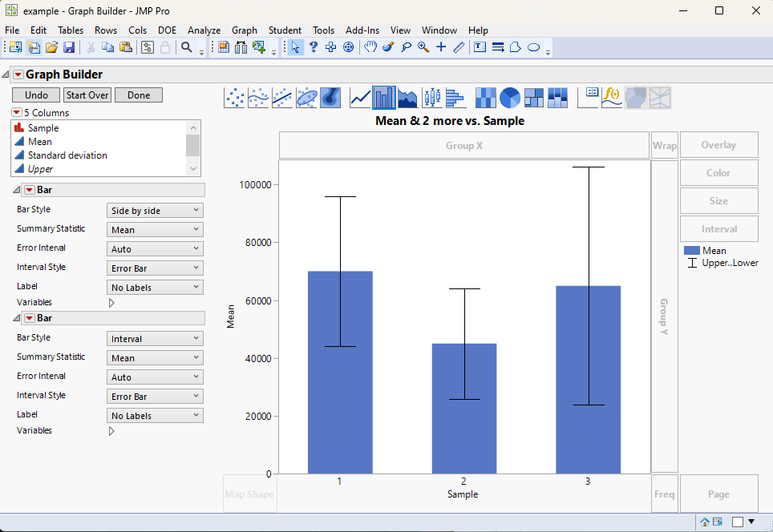The height and width of the screenshot is (532, 773).
Task: Open the first Interval Style dropdown
Action: pyautogui.click(x=155, y=268)
